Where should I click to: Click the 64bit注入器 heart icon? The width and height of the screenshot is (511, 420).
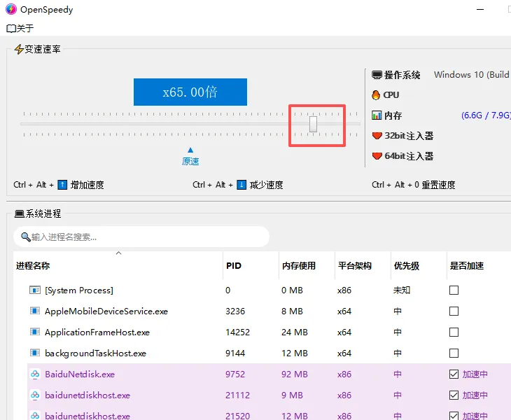click(x=377, y=156)
